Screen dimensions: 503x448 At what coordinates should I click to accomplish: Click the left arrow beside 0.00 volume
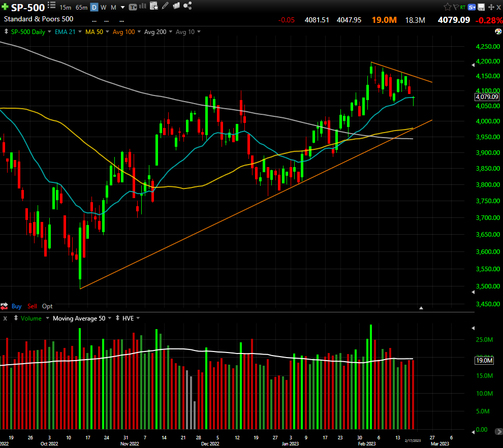click(473, 432)
